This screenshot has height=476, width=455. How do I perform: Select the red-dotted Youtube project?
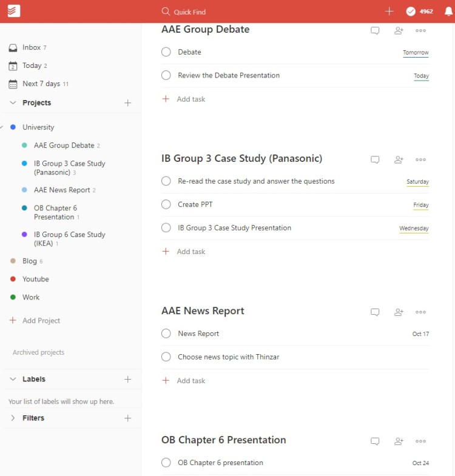click(x=35, y=279)
